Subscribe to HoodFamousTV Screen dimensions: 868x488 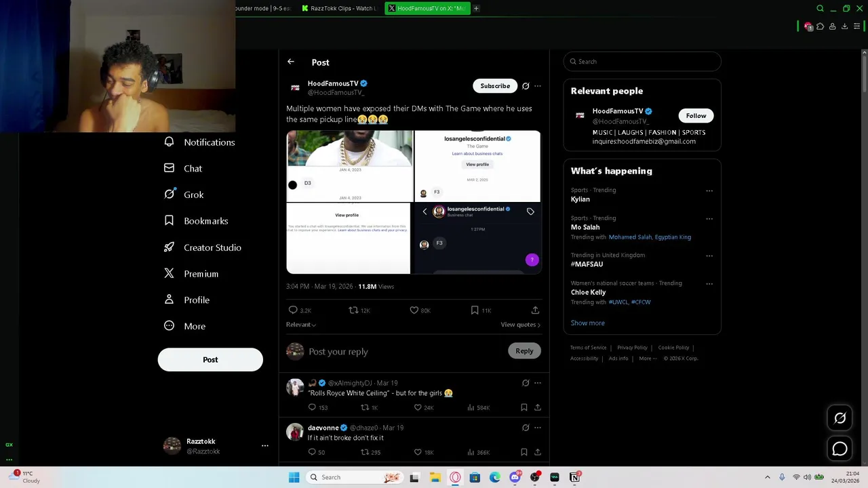[495, 86]
